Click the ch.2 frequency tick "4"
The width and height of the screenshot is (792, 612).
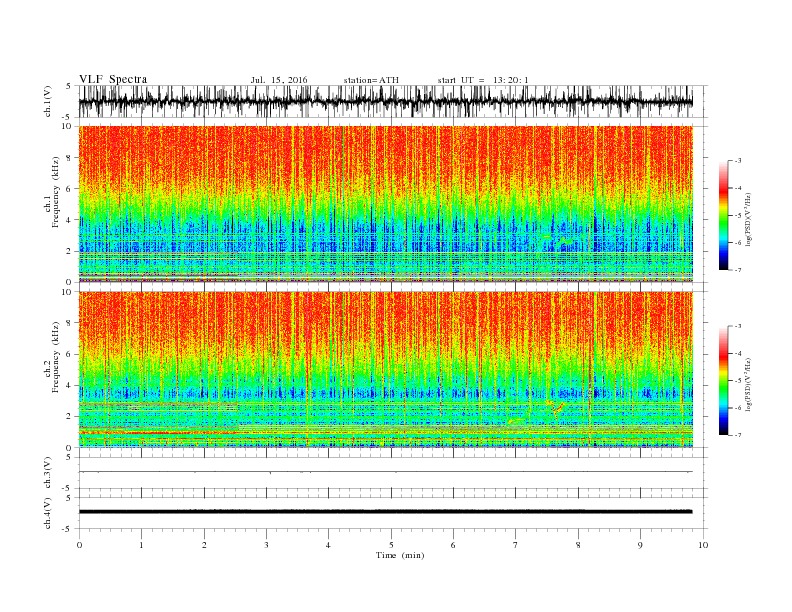click(x=69, y=386)
